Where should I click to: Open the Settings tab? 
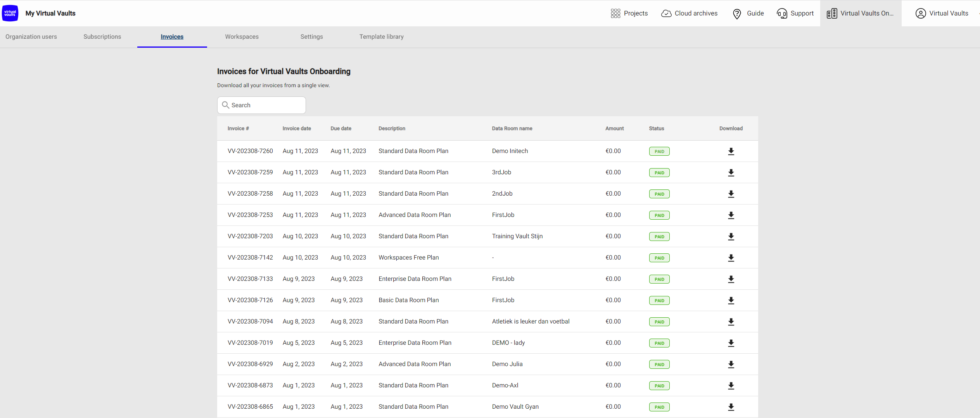(x=312, y=37)
